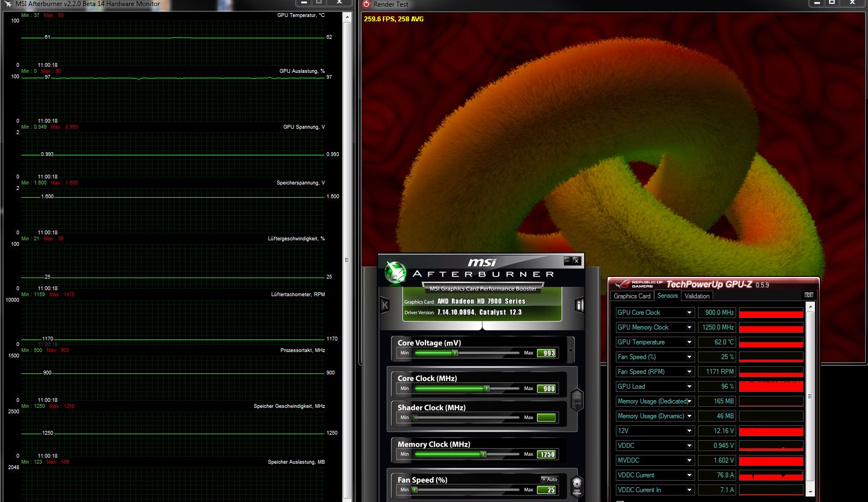Open the MVDDC sensor dropdown
This screenshot has width=868, height=502.
(x=689, y=460)
